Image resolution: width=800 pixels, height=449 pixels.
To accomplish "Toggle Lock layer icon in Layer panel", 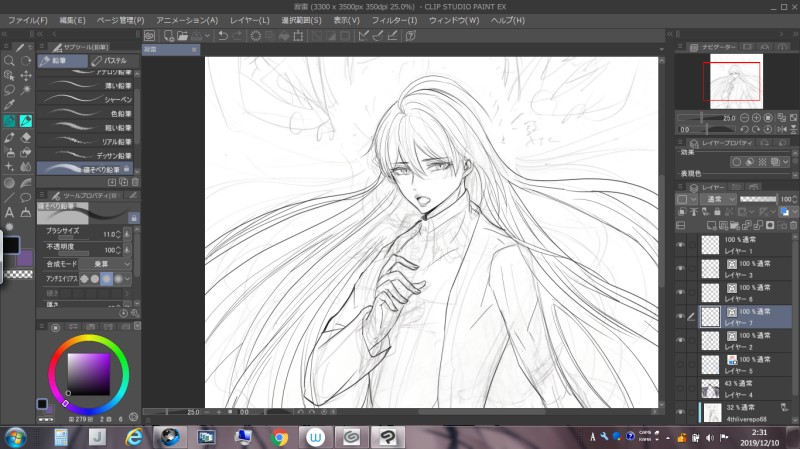I will pos(717,211).
